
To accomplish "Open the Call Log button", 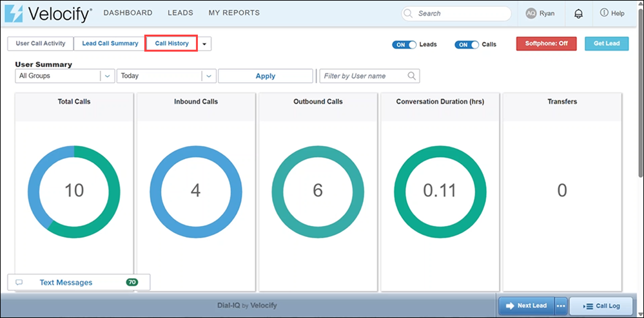I will point(601,306).
